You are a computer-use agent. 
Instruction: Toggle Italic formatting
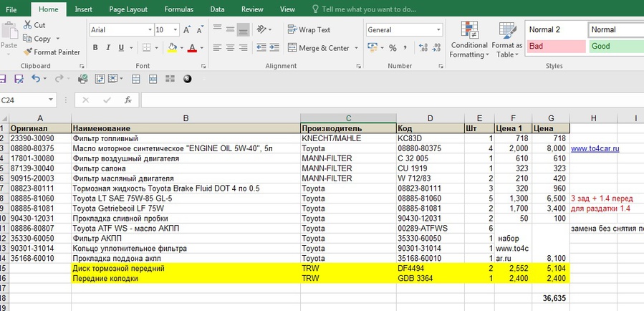tap(108, 48)
